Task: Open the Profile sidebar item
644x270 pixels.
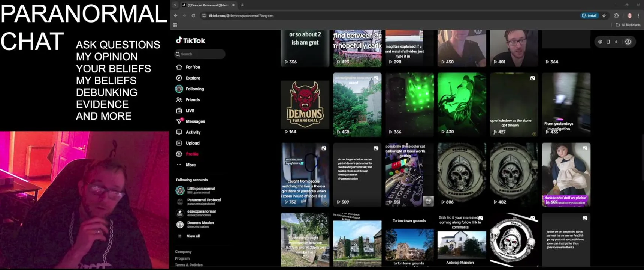Action: (x=187, y=154)
